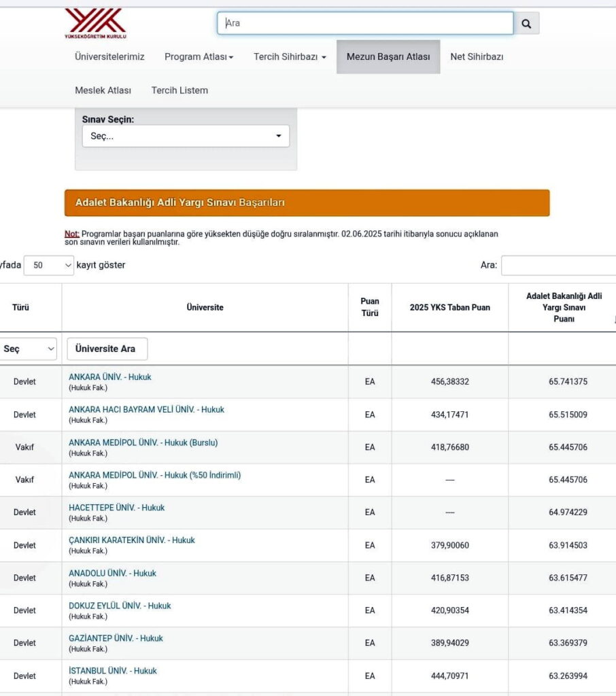Viewport: 616px width, 696px height.
Task: Open ANKARA MEDİPOL ÜNİV. Hukuk (Burslu) link
Action: click(143, 442)
